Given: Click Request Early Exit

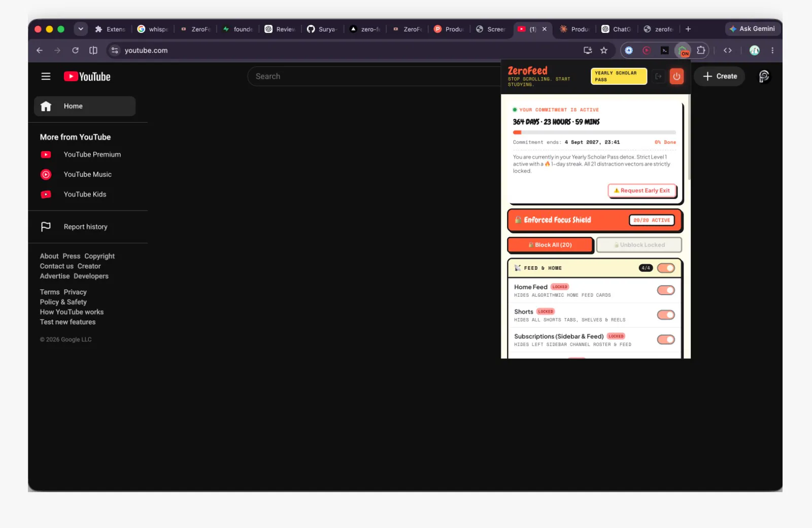Looking at the screenshot, I should point(642,191).
